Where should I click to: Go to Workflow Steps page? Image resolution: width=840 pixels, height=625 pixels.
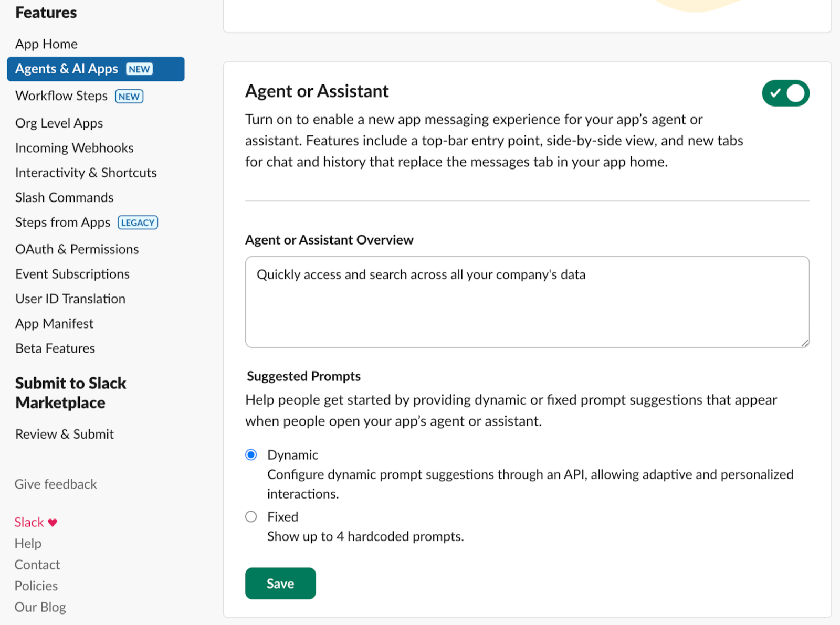tap(61, 96)
